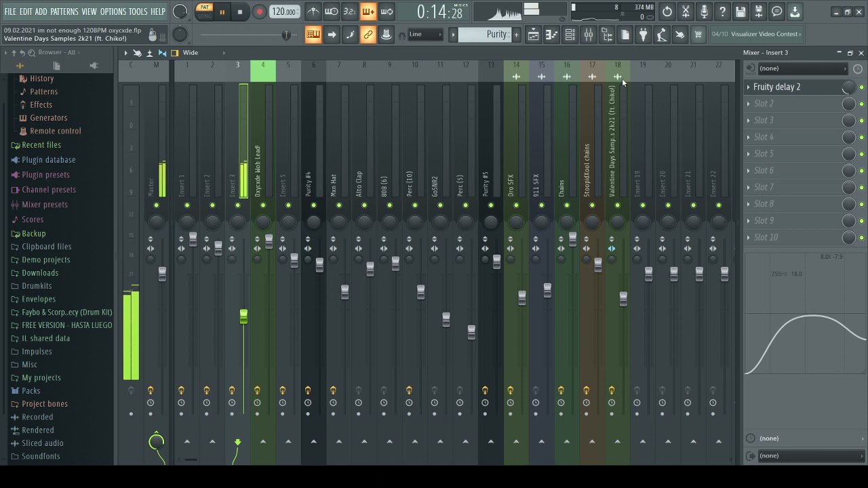Click the record button
The width and height of the screenshot is (868, 488).
[x=259, y=12]
